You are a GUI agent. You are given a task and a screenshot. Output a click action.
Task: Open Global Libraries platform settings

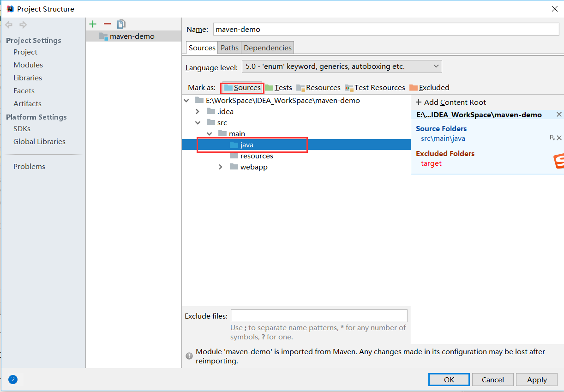coord(39,142)
